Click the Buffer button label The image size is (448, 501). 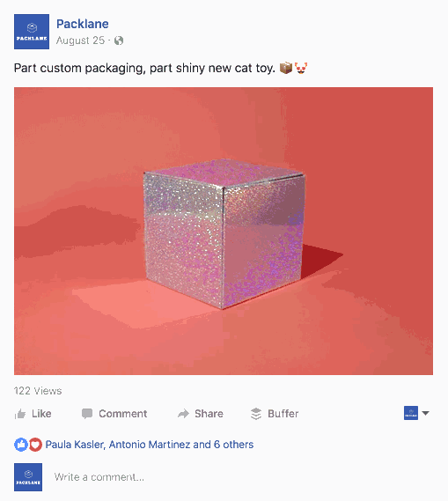click(x=283, y=414)
